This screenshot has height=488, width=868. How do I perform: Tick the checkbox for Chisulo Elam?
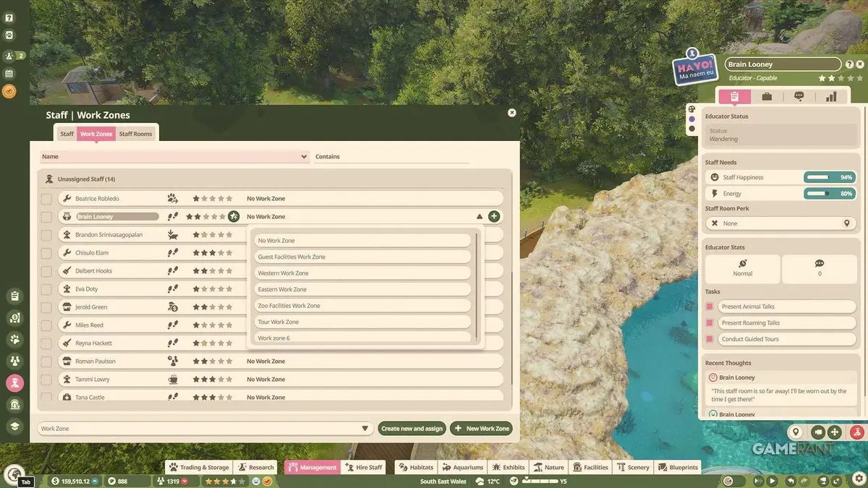click(46, 252)
